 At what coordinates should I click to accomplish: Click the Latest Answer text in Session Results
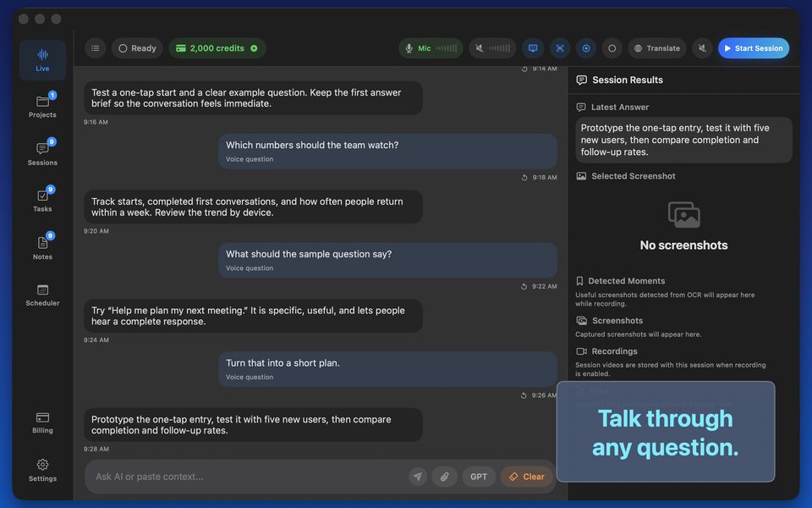(x=683, y=140)
